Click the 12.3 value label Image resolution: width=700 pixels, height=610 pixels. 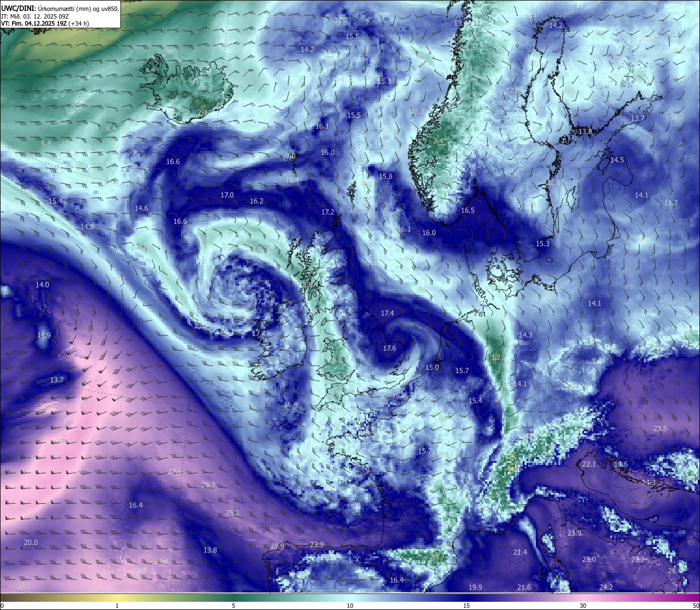click(x=417, y=111)
